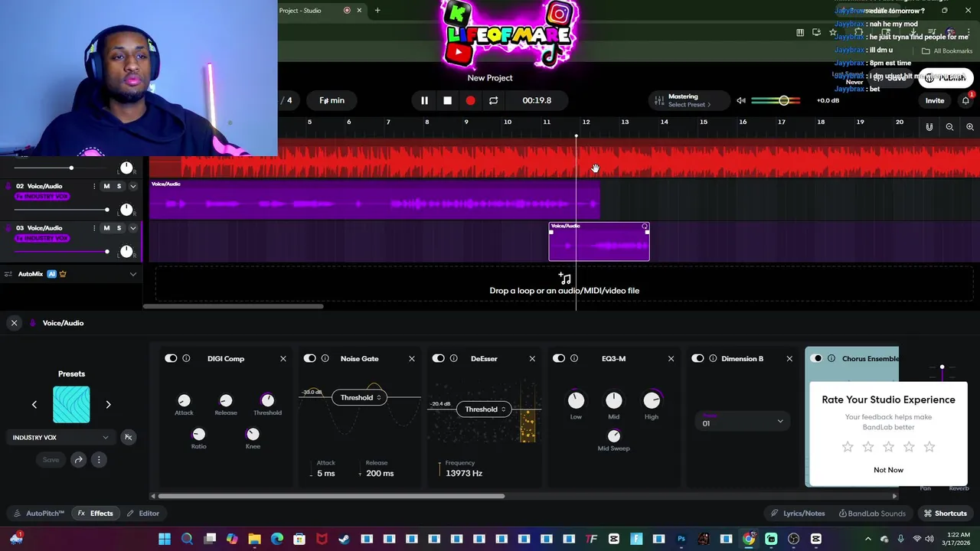Bypass the Noise Gate effect
The image size is (980, 551).
click(x=310, y=358)
